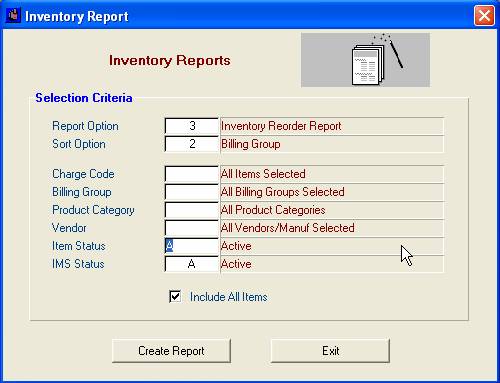500x383 pixels.
Task: Click the Report Option input field
Action: pyautogui.click(x=192, y=126)
